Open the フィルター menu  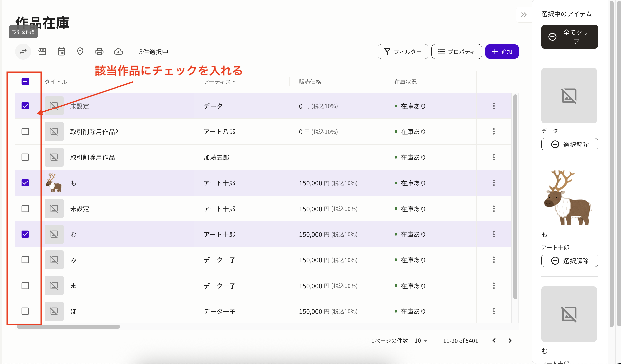pos(403,51)
